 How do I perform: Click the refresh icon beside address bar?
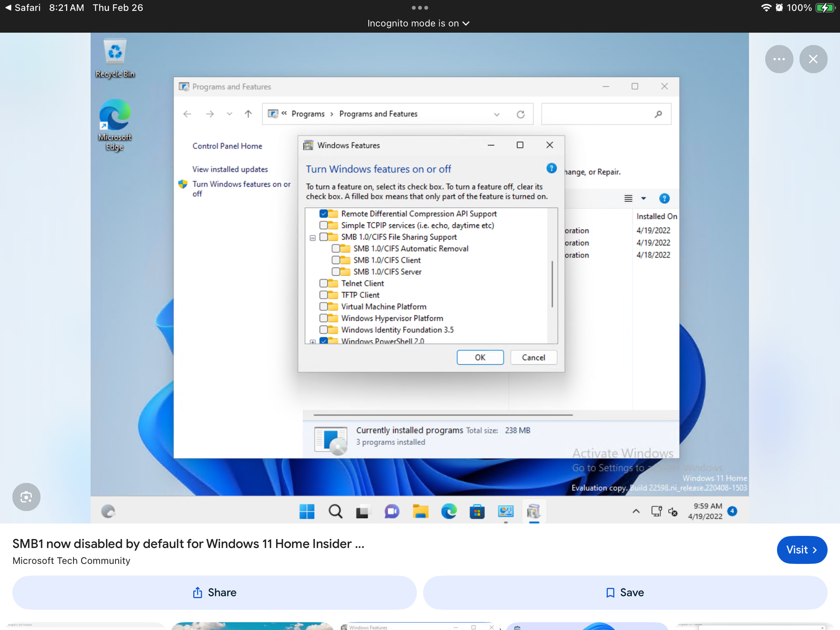click(x=520, y=114)
